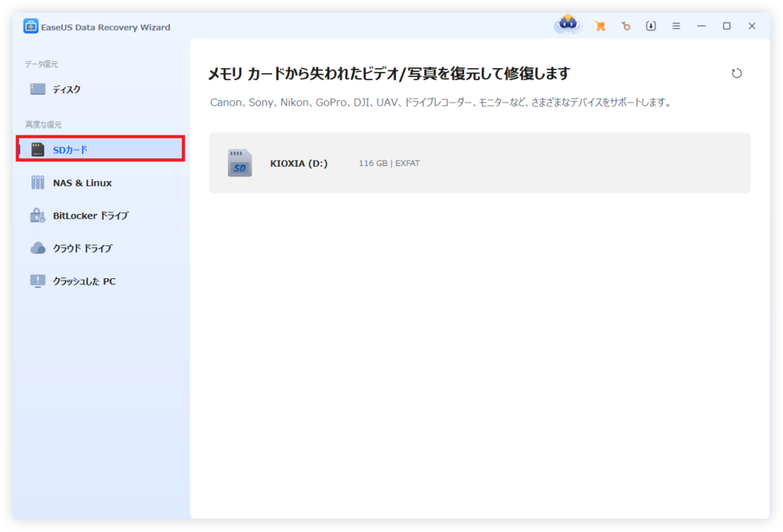Click the BitLocker padlock icon

click(37, 215)
